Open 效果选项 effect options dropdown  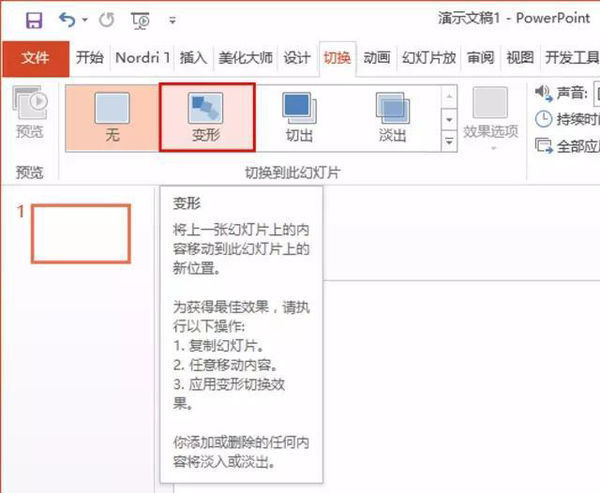pos(491,119)
